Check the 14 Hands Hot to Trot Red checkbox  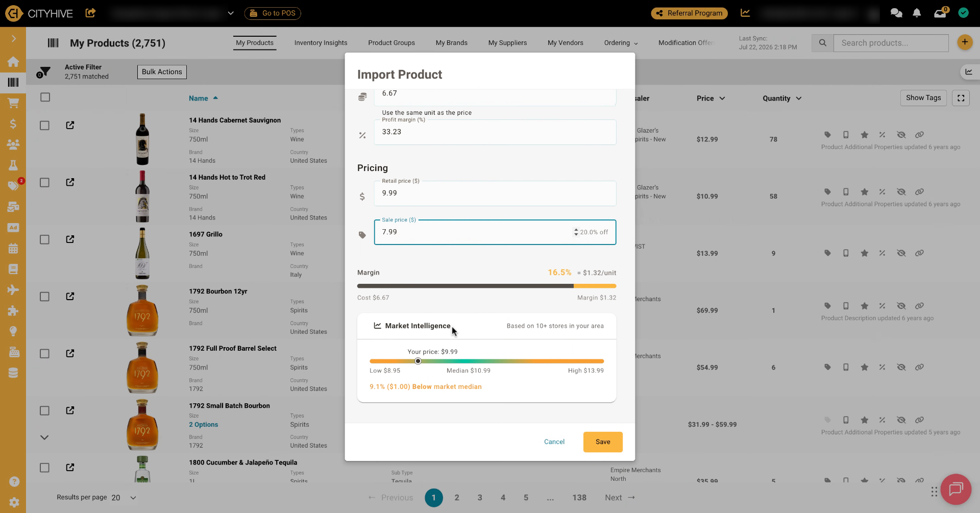point(45,183)
